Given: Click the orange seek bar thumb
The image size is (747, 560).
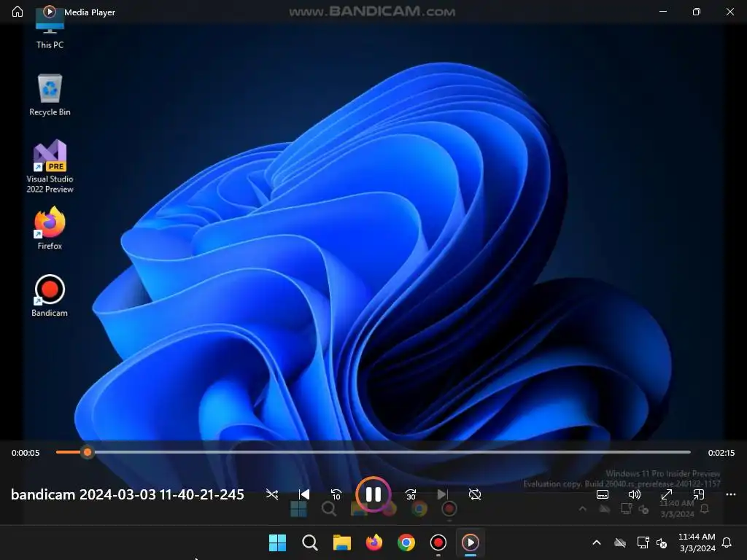Looking at the screenshot, I should pos(88,452).
